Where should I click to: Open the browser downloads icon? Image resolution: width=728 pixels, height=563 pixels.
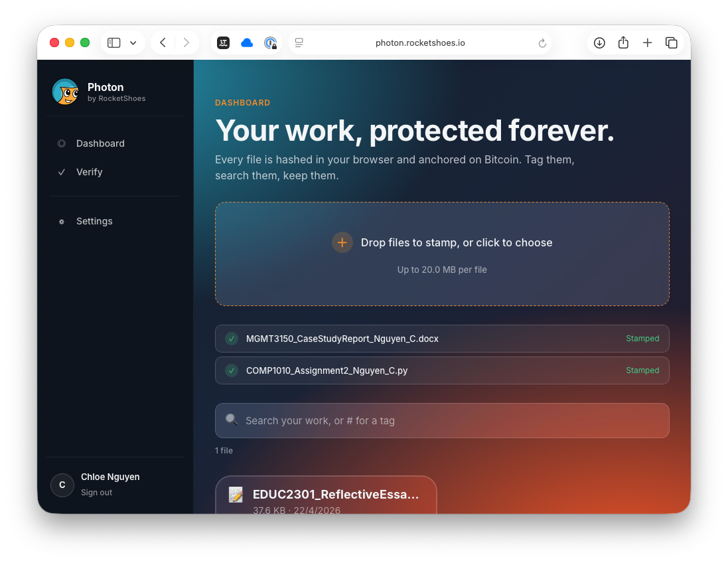pos(599,43)
